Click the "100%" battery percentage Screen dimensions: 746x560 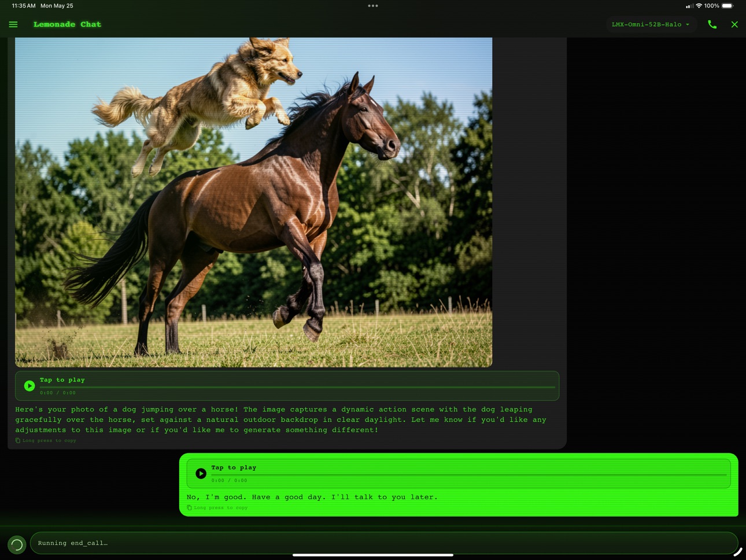[x=712, y=6]
